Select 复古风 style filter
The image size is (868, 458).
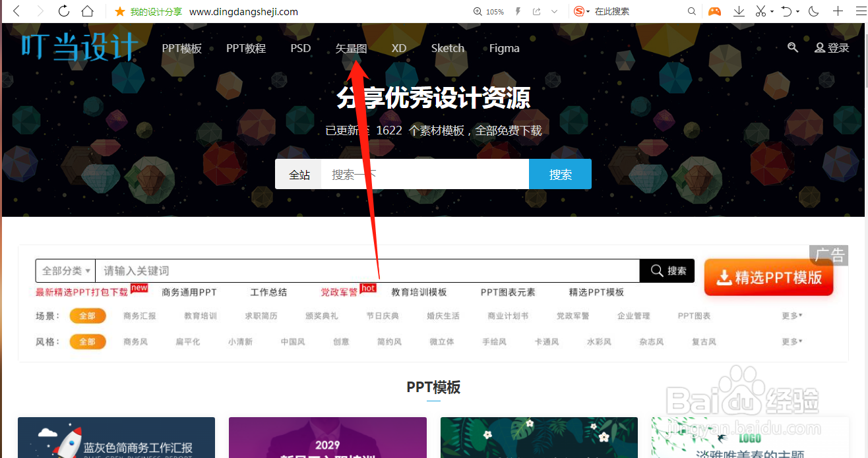[704, 341]
